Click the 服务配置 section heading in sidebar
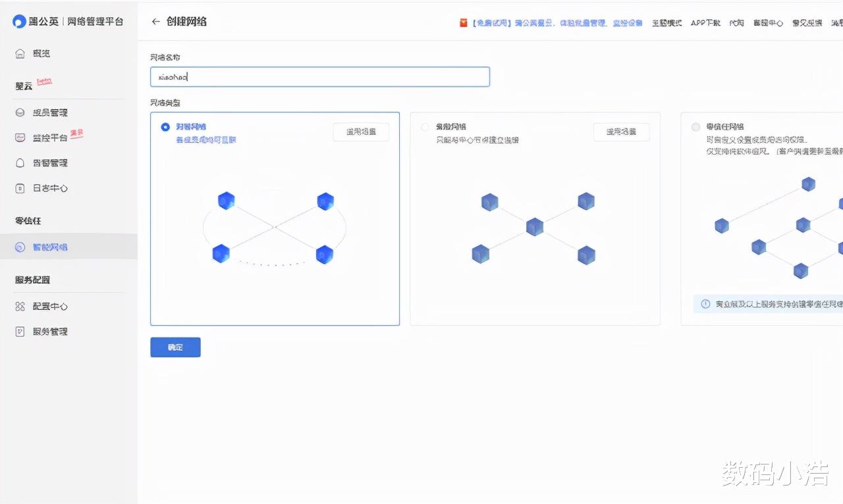The image size is (843, 504). pyautogui.click(x=32, y=280)
